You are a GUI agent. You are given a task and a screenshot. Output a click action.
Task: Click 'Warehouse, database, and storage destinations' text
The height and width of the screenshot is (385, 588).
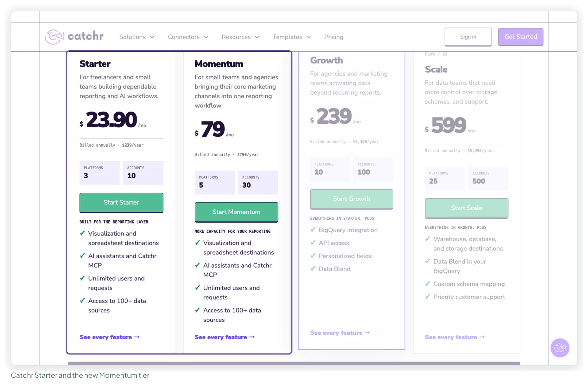[468, 244]
